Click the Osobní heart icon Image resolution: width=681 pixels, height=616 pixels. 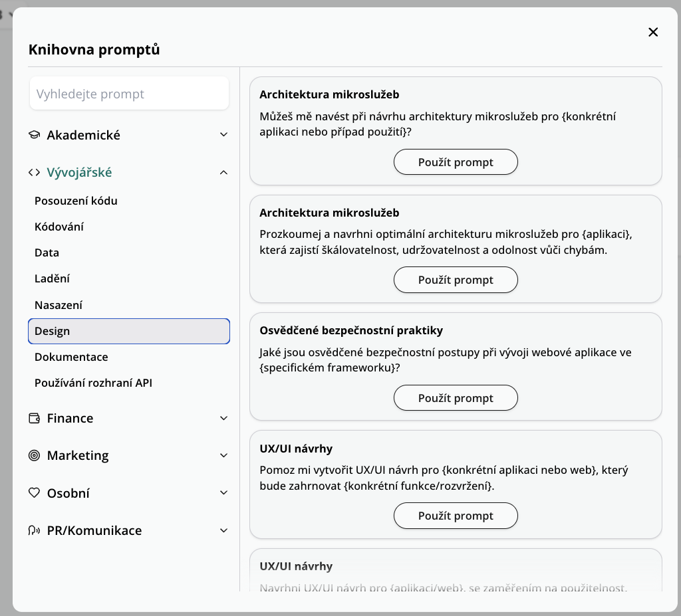[35, 492]
